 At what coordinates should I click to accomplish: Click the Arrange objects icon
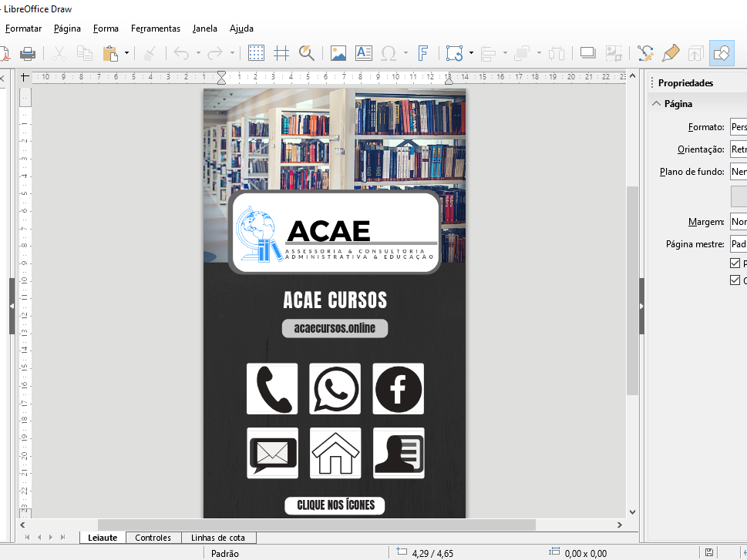[522, 53]
